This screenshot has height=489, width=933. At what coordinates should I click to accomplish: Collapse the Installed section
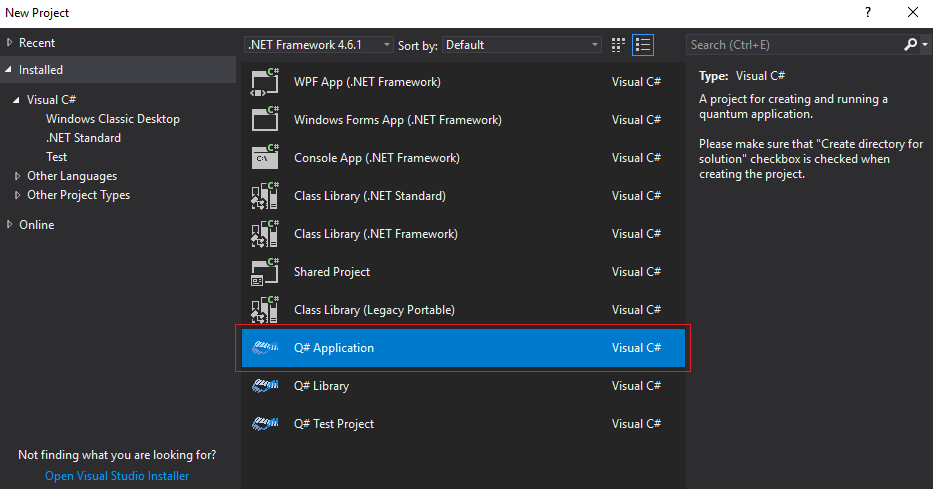click(x=8, y=70)
